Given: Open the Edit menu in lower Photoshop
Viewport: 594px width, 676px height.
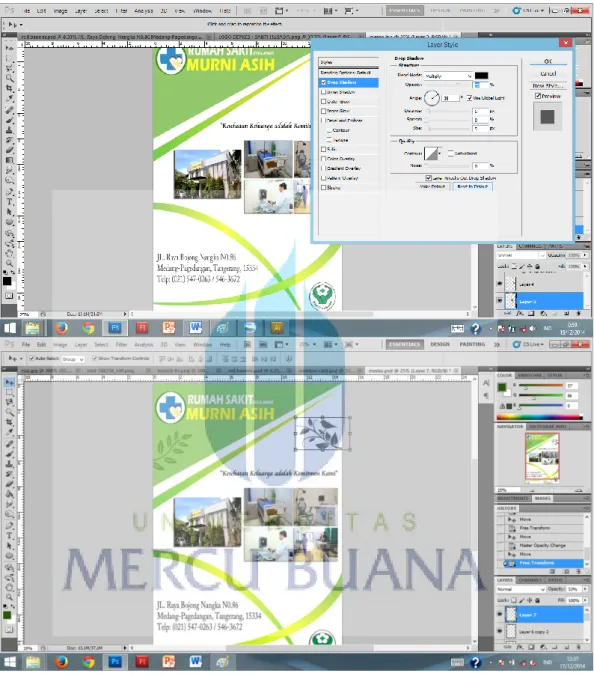Looking at the screenshot, I should click(x=41, y=344).
